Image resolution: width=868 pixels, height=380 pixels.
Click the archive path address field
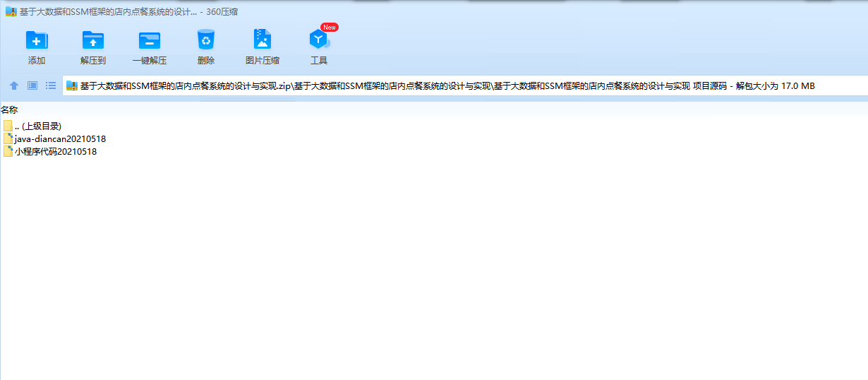tap(465, 86)
